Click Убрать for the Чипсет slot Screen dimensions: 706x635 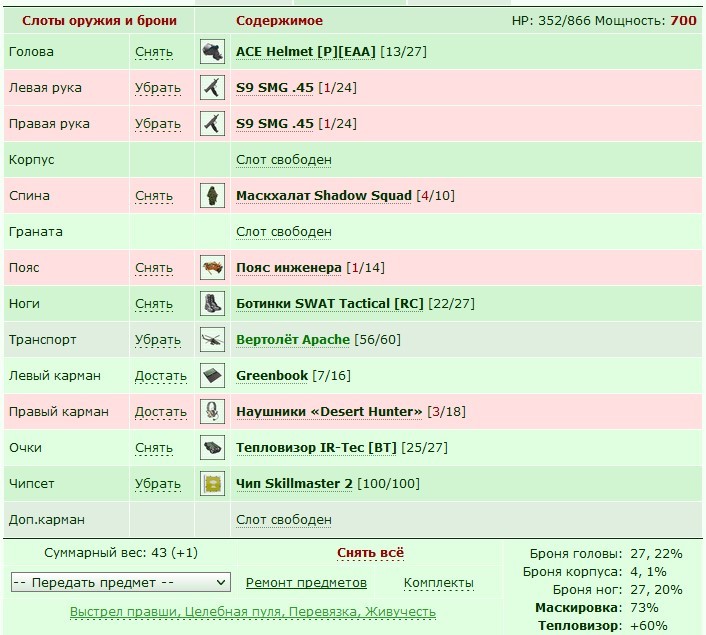click(x=158, y=485)
